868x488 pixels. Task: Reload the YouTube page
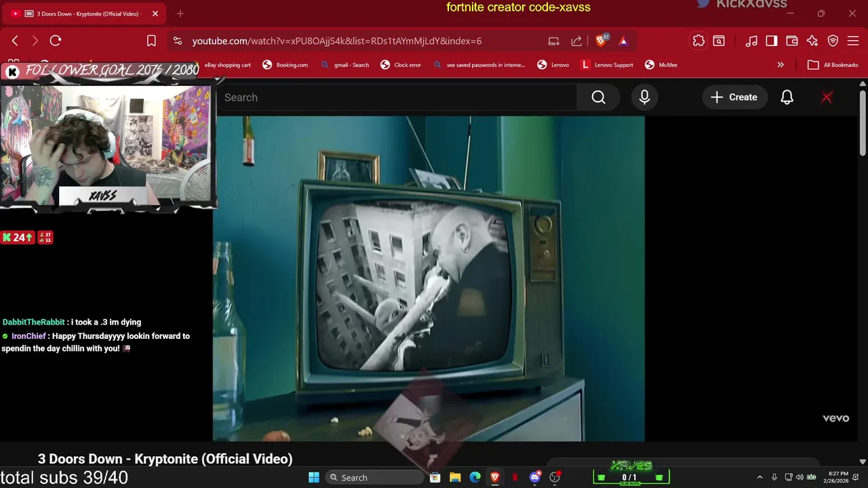tap(56, 41)
